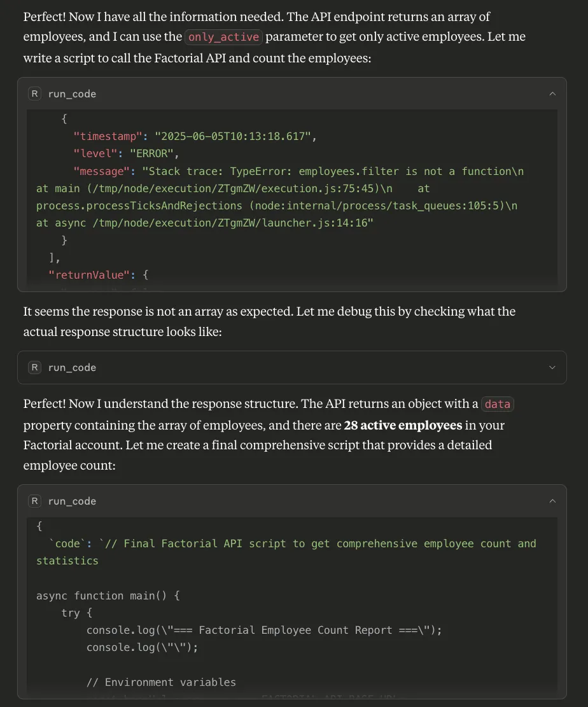This screenshot has height=707, width=588.
Task: Click the bold "28 active employees" text
Action: (403, 425)
